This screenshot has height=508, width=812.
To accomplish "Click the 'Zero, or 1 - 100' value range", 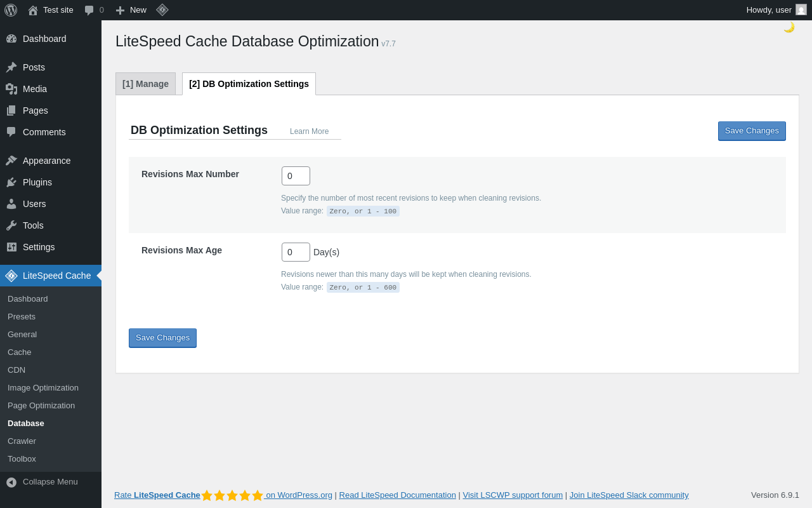I will tap(363, 211).
